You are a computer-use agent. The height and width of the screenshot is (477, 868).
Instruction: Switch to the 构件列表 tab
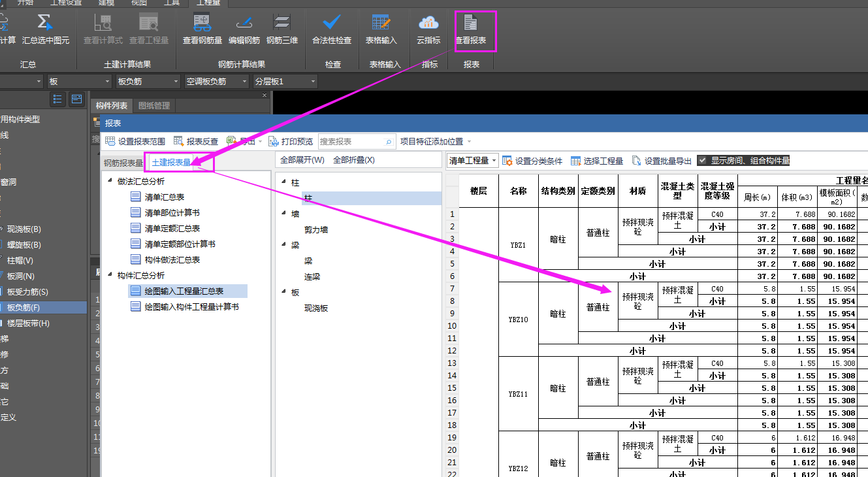pos(112,106)
